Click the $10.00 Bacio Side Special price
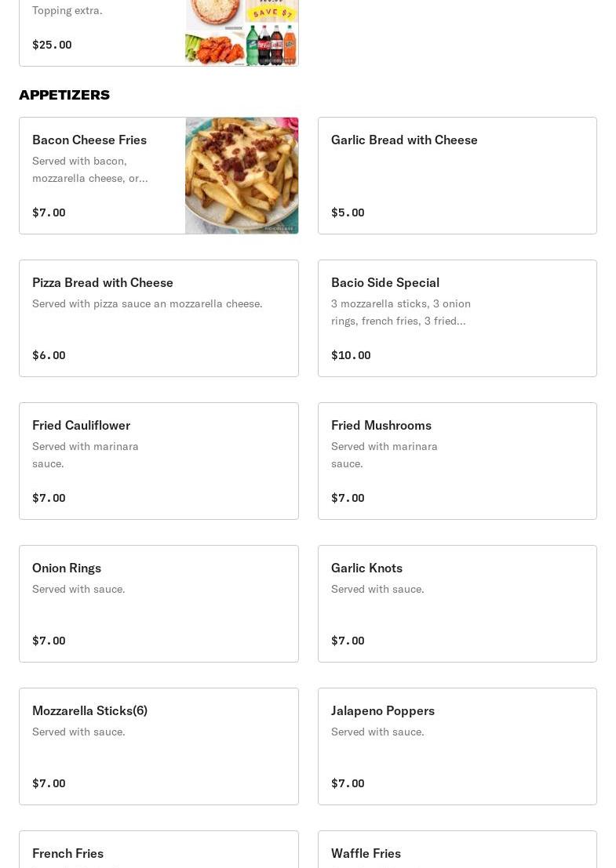Viewport: 616px width, 868px height. pos(351,355)
